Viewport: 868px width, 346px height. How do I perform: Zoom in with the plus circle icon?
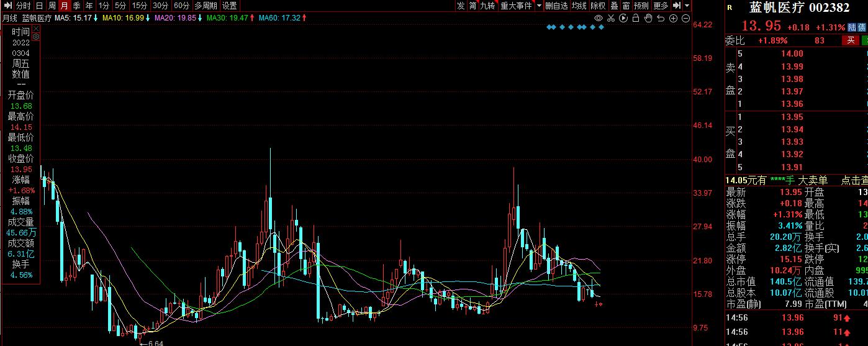[x=673, y=18]
